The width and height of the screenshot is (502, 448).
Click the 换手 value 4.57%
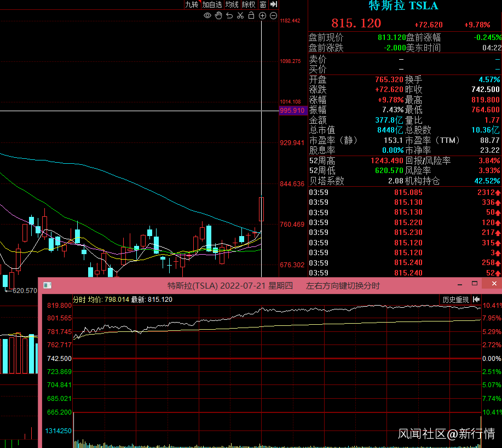click(489, 79)
